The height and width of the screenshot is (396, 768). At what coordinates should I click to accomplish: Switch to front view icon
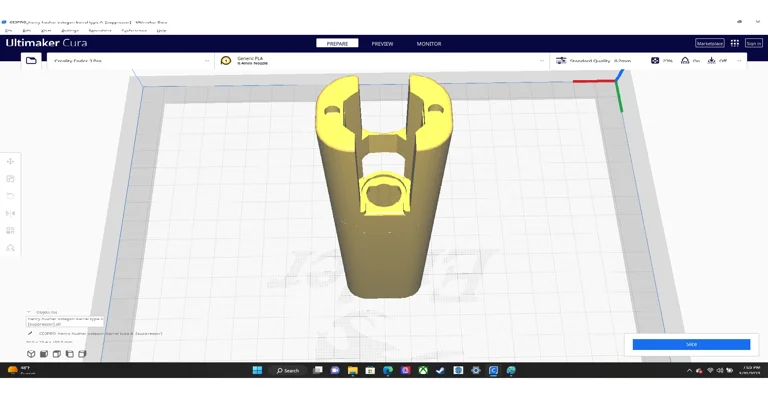point(44,353)
